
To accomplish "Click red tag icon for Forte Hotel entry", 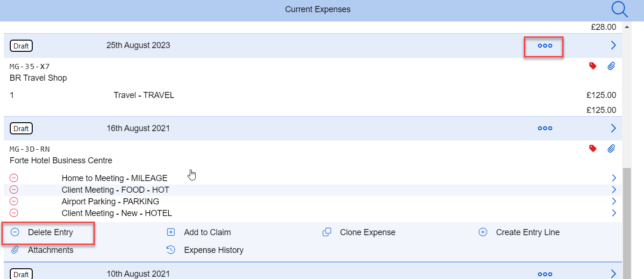I will pos(593,149).
